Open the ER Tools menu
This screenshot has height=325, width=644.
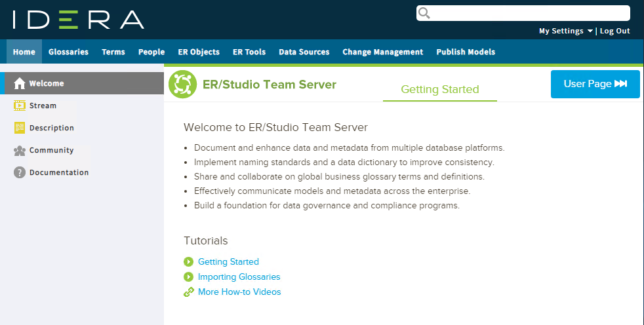[249, 52]
